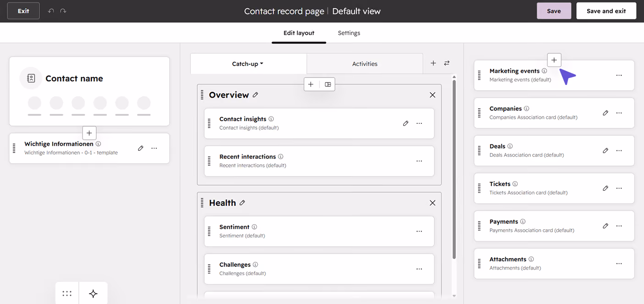Open Companies card more options menu
Image resolution: width=644 pixels, height=304 pixels.
tap(619, 113)
